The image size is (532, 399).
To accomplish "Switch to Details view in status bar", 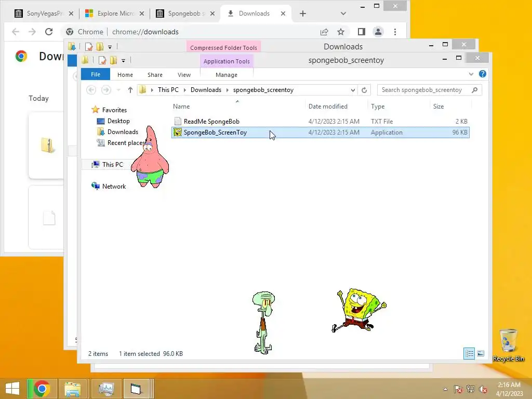I will pos(469,353).
